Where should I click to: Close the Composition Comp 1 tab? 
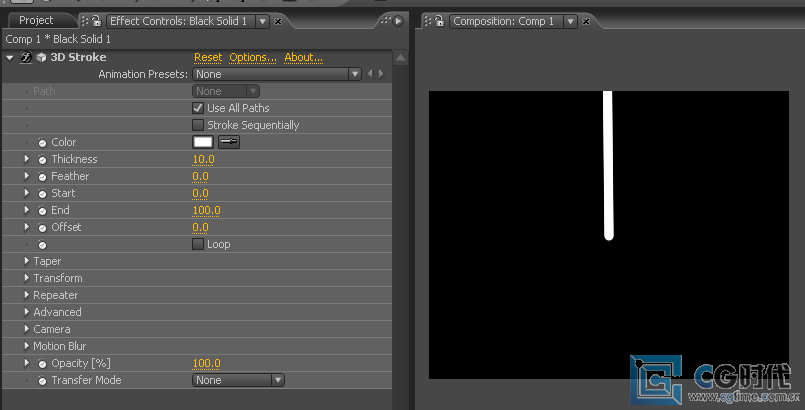586,22
